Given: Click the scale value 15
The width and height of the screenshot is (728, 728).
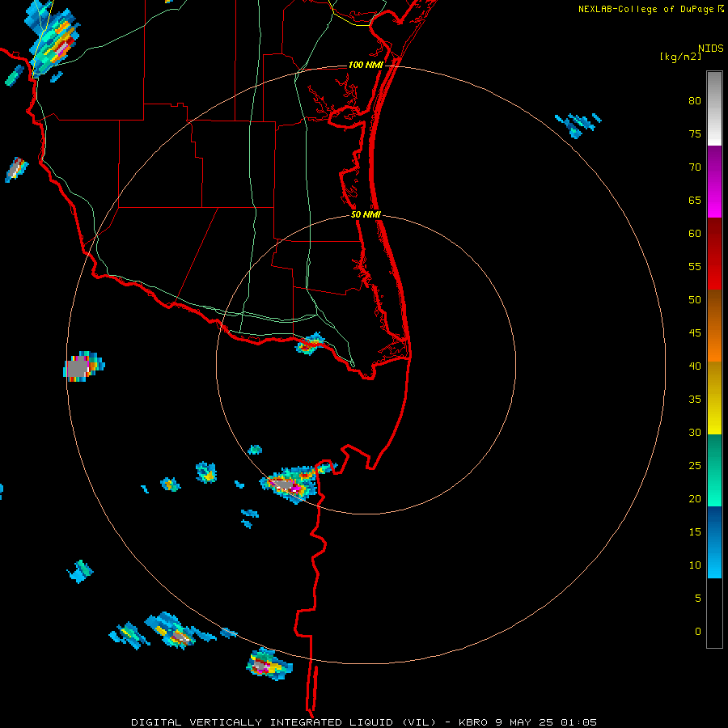Looking at the screenshot, I should click(x=695, y=532).
